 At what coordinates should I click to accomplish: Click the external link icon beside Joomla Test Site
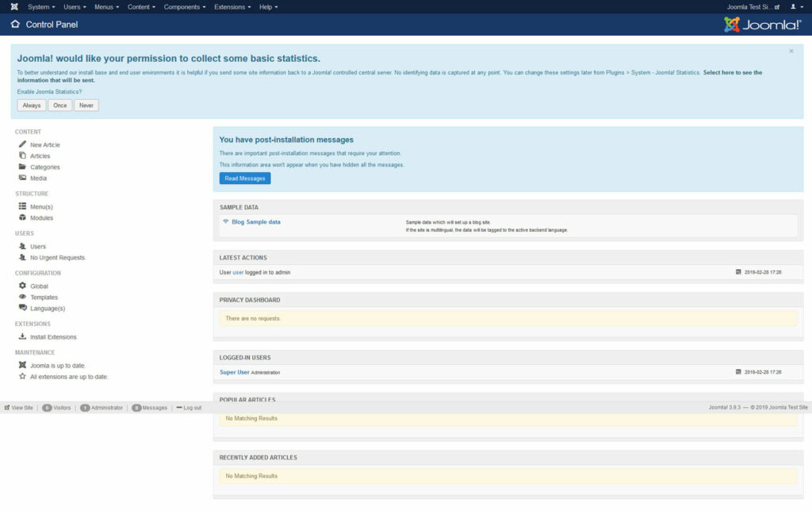coord(777,7)
